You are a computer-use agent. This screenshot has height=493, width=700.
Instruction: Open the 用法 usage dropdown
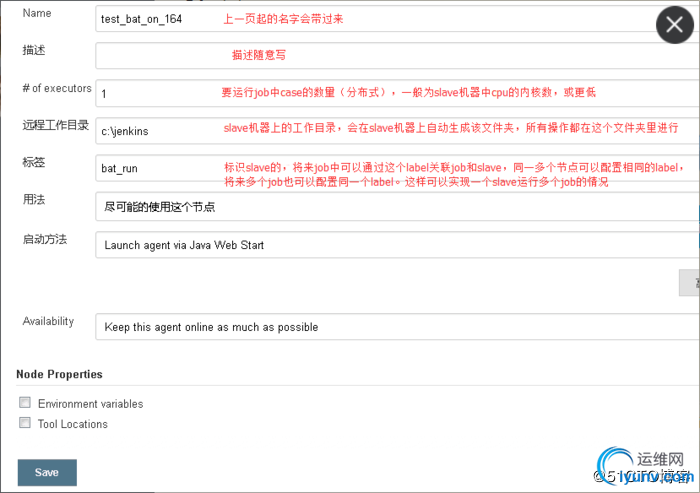(397, 206)
